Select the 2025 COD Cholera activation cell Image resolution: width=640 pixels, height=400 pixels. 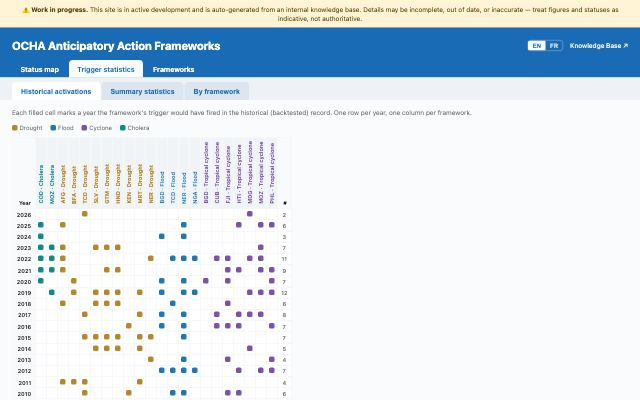(41, 225)
